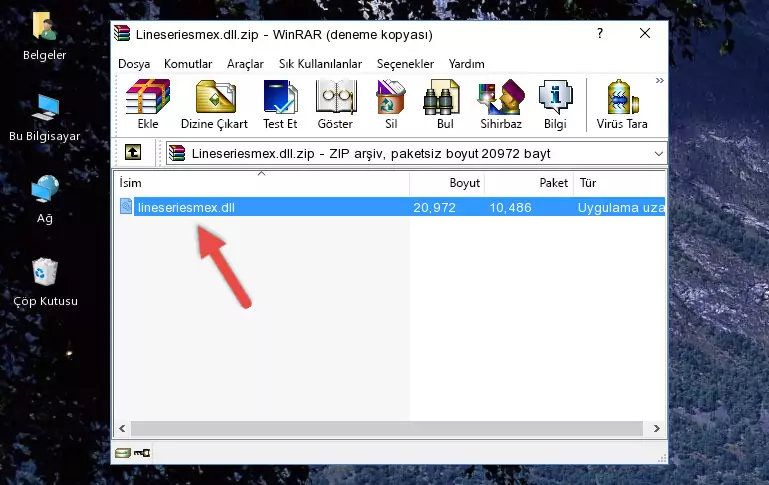This screenshot has width=769, height=485.
Task: Open the Komutlar menu
Action: coord(188,64)
